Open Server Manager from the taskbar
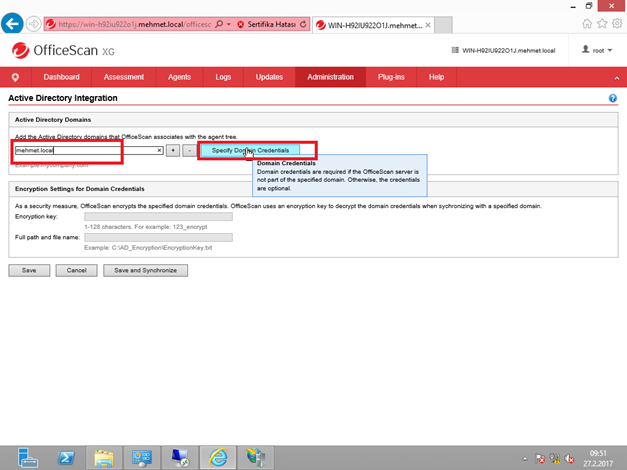 click(28, 458)
